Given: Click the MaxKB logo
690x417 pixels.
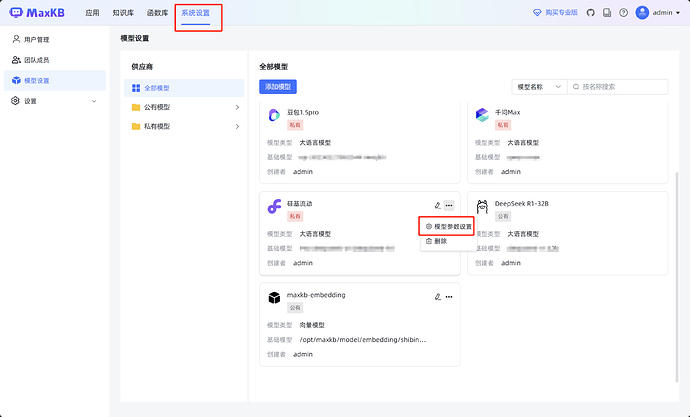Looking at the screenshot, I should [37, 13].
